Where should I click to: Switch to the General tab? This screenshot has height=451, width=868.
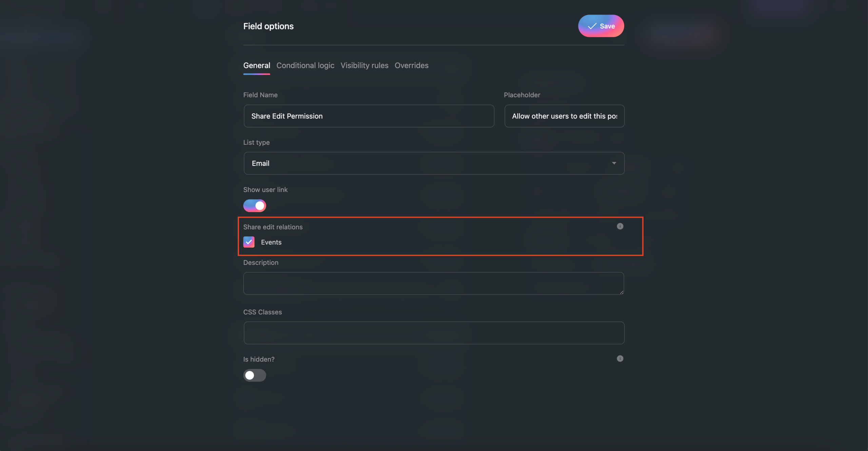(x=257, y=65)
